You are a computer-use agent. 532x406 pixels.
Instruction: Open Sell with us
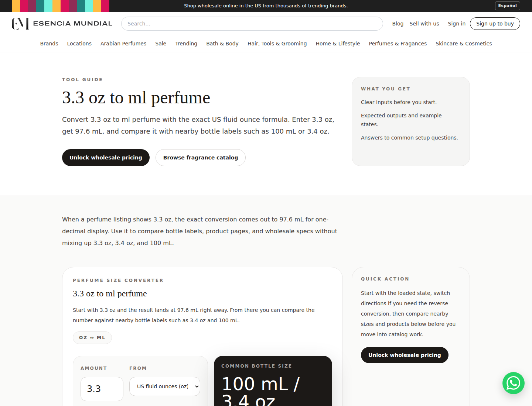coord(424,23)
